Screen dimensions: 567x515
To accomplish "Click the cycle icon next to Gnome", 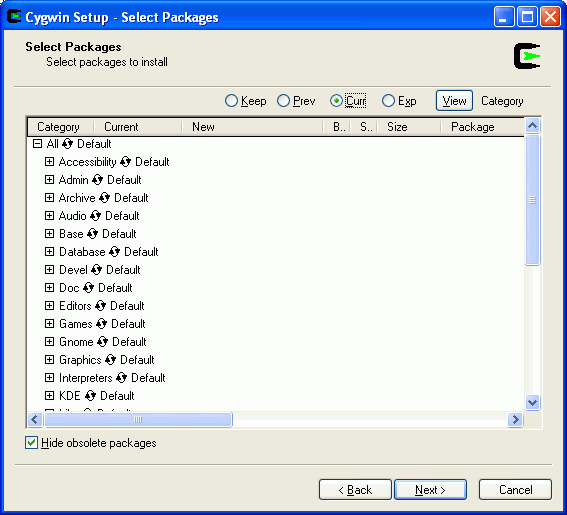I will (x=103, y=342).
